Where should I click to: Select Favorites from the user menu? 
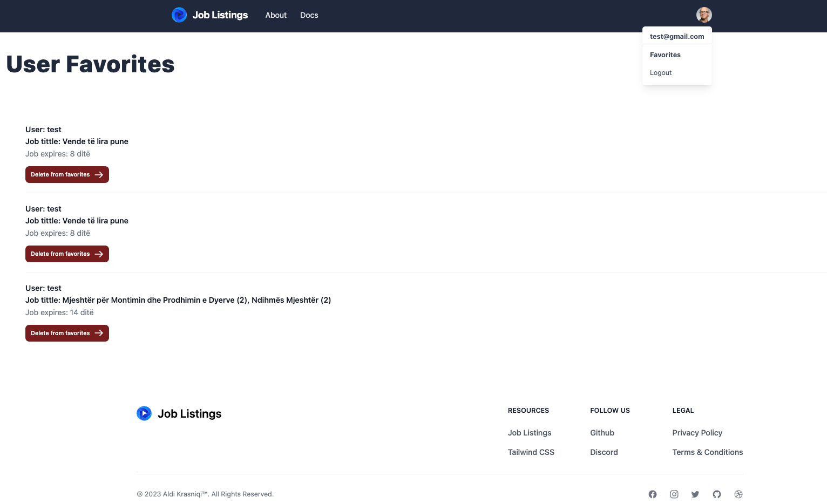(x=665, y=55)
